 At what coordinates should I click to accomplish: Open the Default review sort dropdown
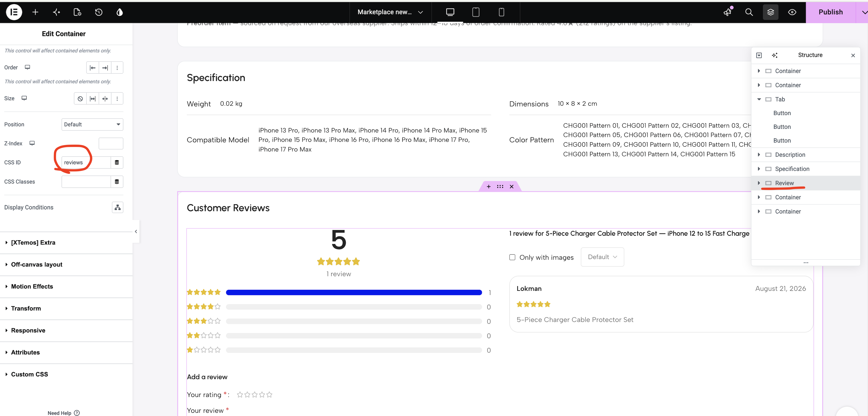click(602, 257)
